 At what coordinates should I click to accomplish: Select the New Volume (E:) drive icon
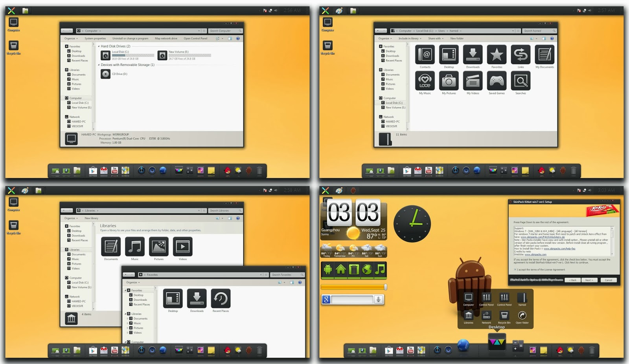click(162, 55)
